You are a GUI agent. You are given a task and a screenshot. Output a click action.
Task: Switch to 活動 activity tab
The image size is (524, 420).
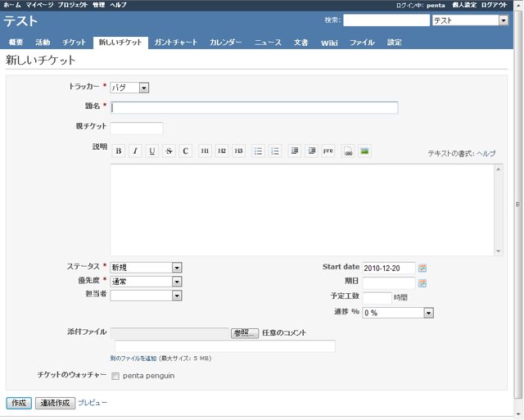[43, 43]
